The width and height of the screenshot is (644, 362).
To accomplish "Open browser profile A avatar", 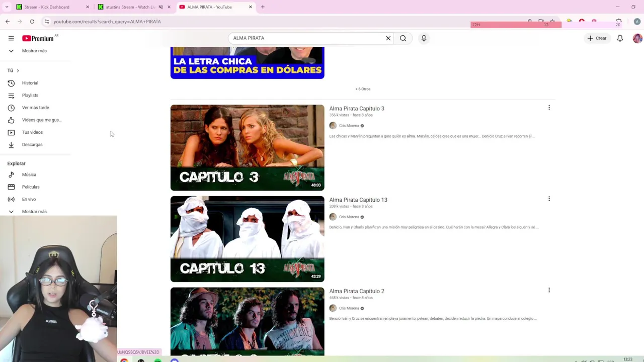I will coord(637,22).
